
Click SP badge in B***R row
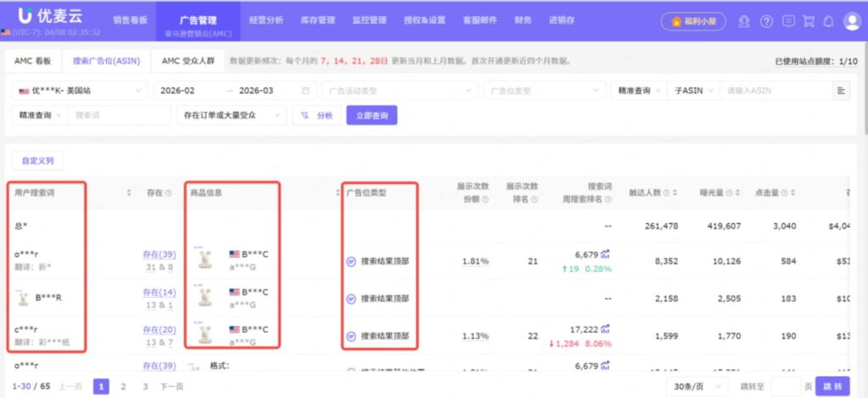(x=351, y=299)
